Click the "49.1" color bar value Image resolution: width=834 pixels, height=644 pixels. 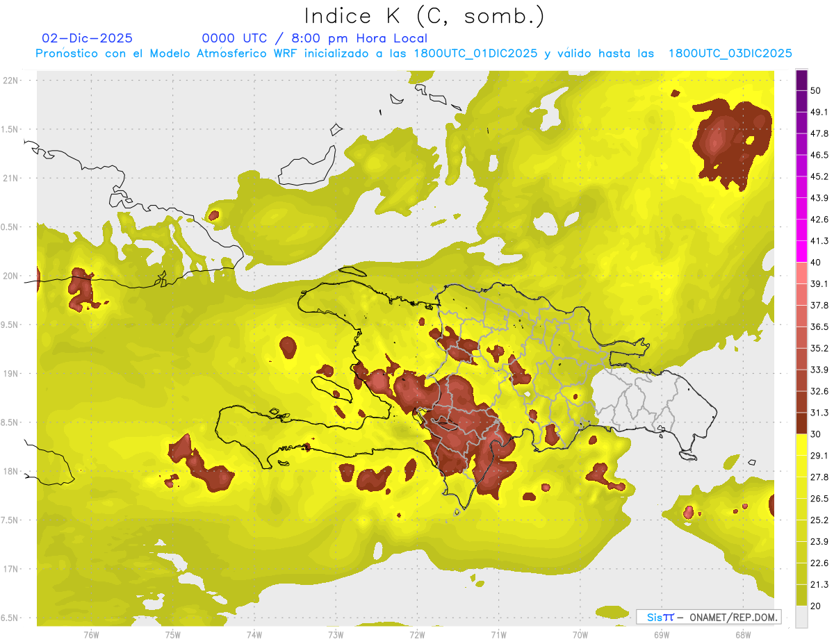819,112
